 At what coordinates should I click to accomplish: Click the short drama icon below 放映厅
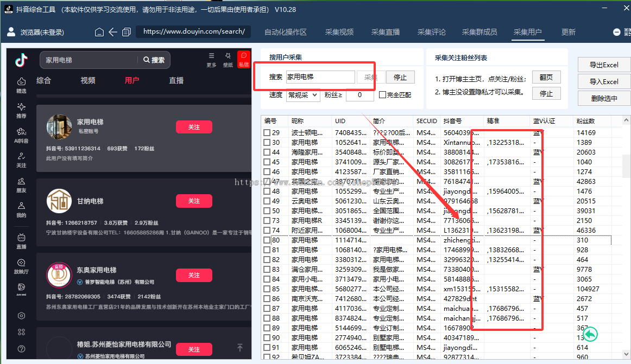pos(21,289)
